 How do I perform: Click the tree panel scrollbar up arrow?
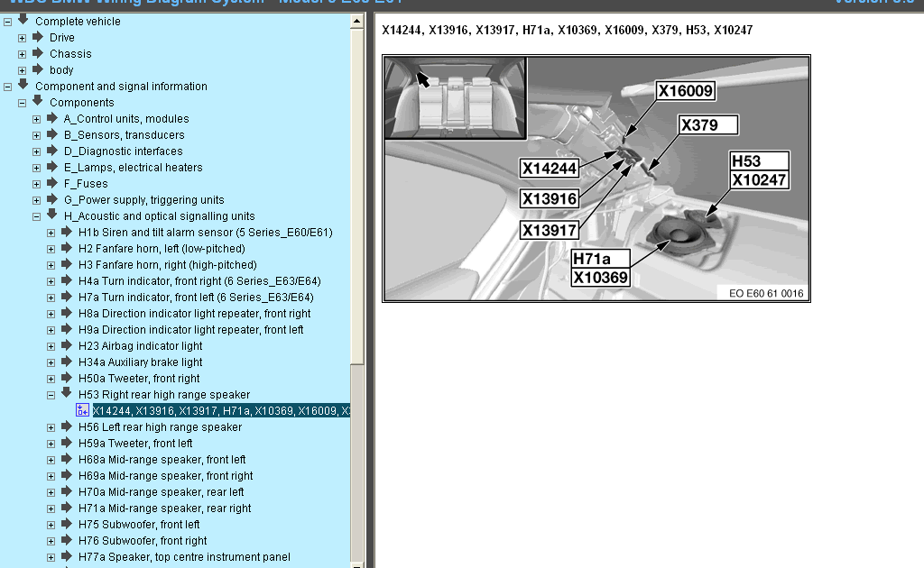356,22
